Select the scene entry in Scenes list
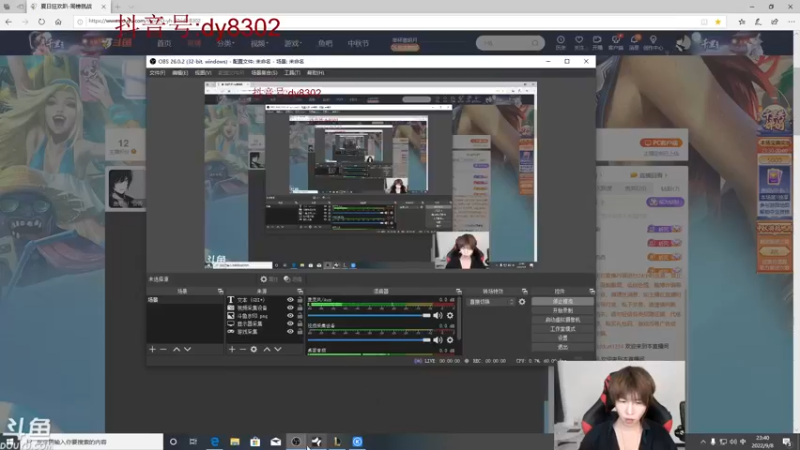Screen dimensions: 800x450 185,300
